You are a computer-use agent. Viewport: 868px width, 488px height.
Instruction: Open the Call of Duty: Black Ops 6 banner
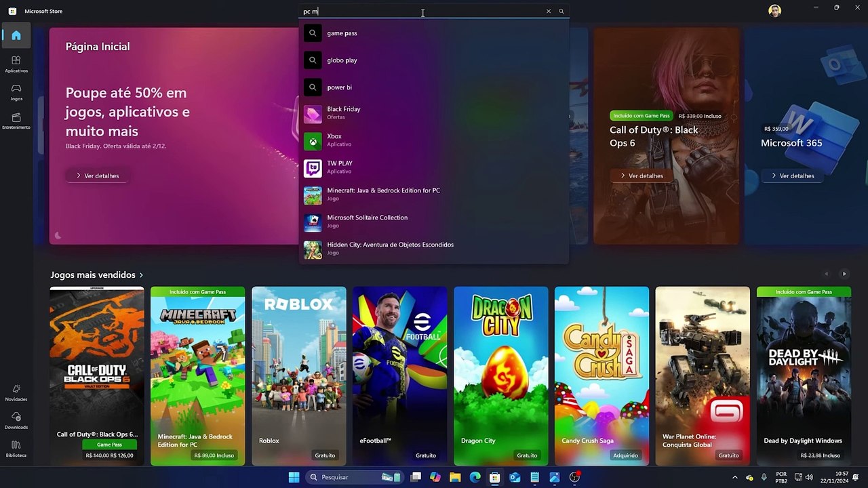tap(667, 136)
